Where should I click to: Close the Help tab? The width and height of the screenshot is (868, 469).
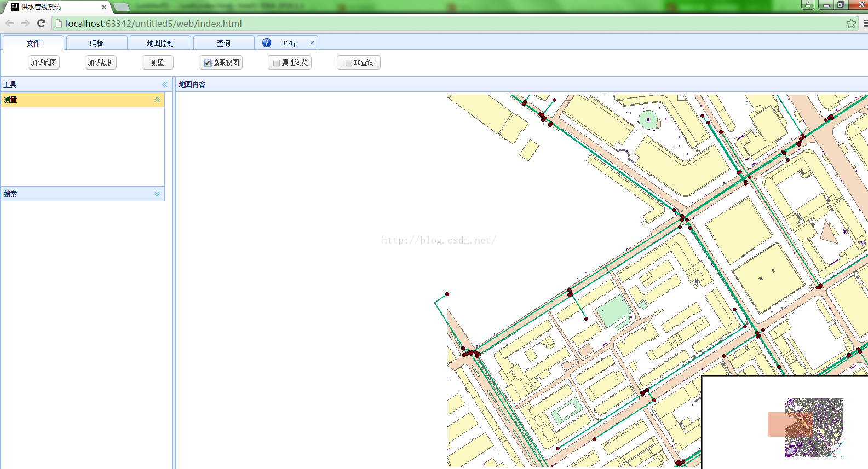(312, 43)
